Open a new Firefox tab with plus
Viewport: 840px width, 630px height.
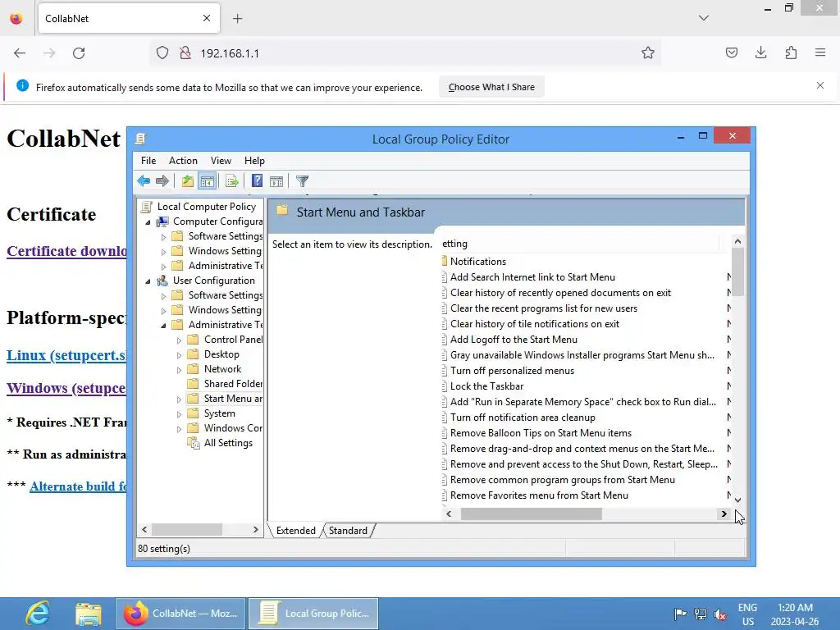(x=237, y=19)
